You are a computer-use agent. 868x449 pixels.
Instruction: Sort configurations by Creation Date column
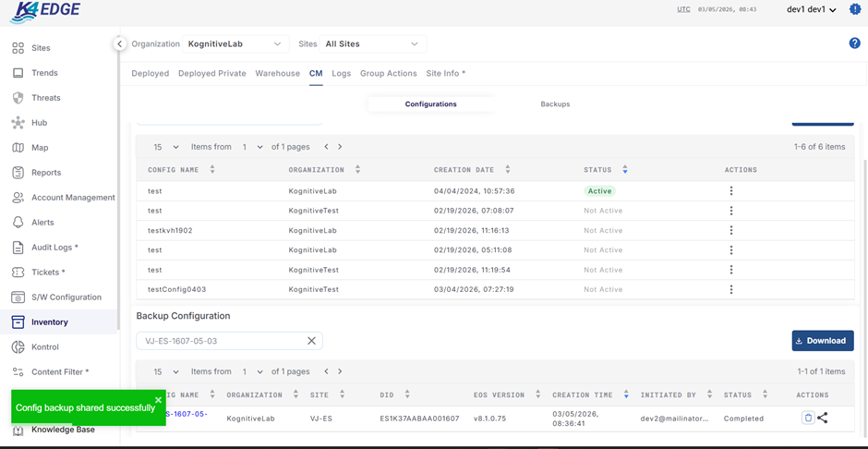pyautogui.click(x=508, y=170)
